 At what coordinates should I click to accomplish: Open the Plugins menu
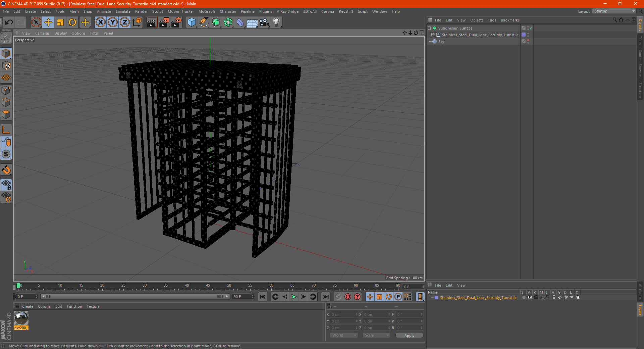265,11
